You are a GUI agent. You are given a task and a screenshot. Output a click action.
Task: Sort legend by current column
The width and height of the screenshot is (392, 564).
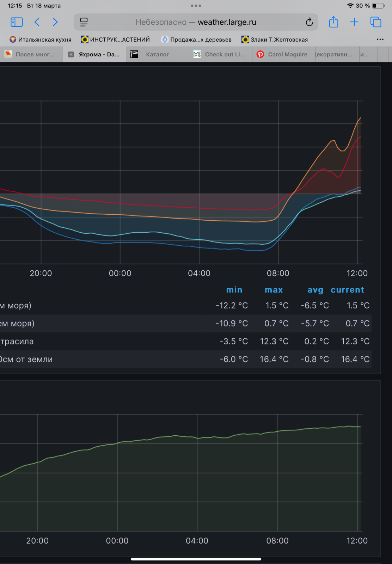pyautogui.click(x=347, y=290)
